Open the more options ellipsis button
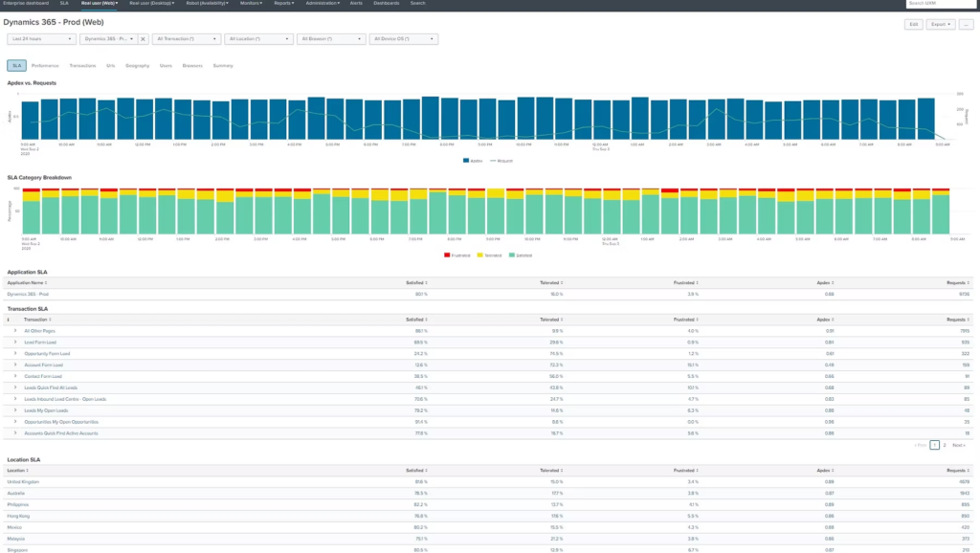980x553 pixels. 967,24
